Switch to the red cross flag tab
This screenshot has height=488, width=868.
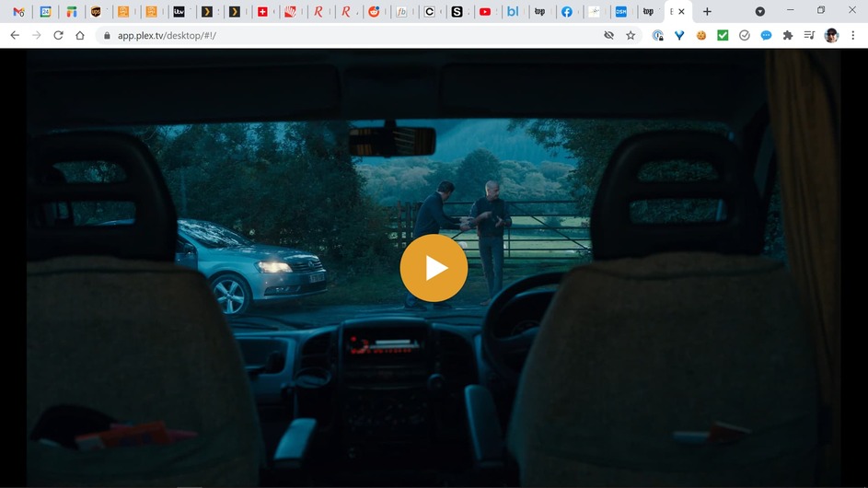pos(262,12)
